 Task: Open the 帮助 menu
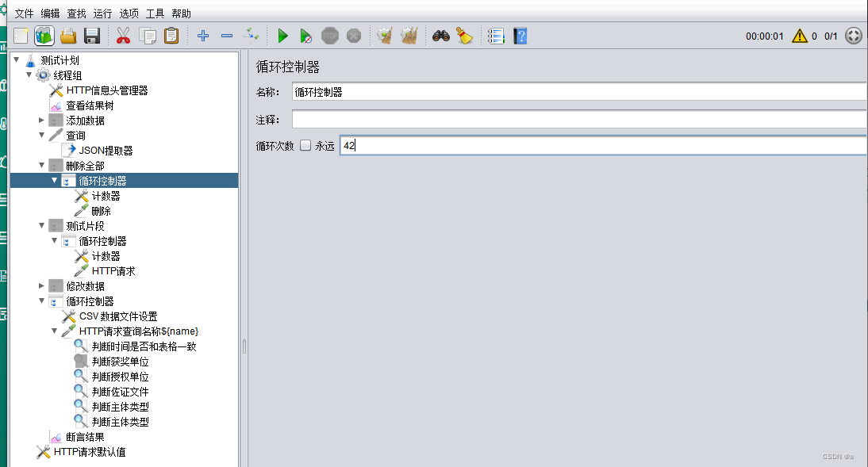pos(181,13)
